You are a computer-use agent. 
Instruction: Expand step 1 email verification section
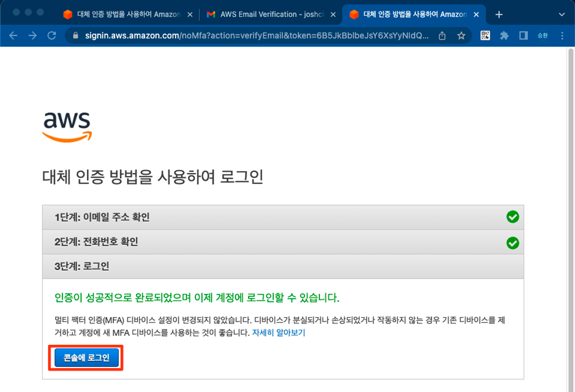point(283,217)
